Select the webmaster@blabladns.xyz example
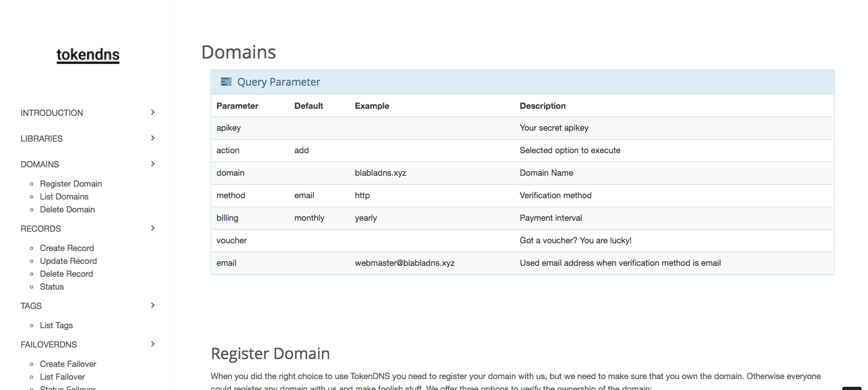Viewport: 868px width, 390px height. 405,263
